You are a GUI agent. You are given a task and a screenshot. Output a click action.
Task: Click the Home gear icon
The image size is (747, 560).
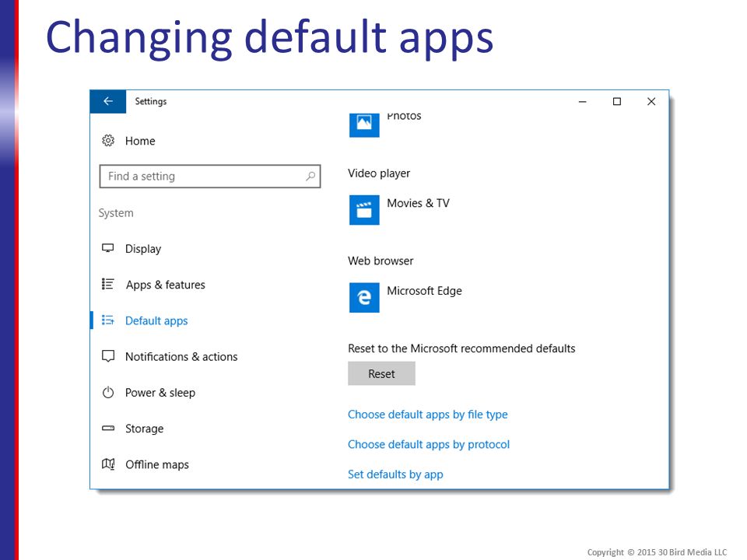108,141
